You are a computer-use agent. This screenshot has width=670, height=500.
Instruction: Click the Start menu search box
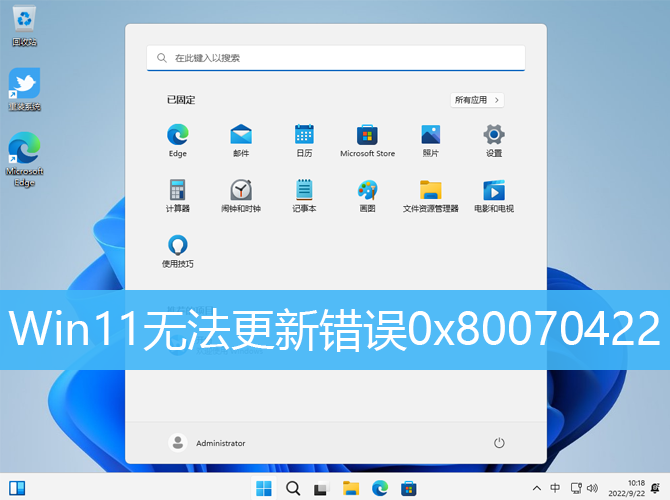pos(335,58)
